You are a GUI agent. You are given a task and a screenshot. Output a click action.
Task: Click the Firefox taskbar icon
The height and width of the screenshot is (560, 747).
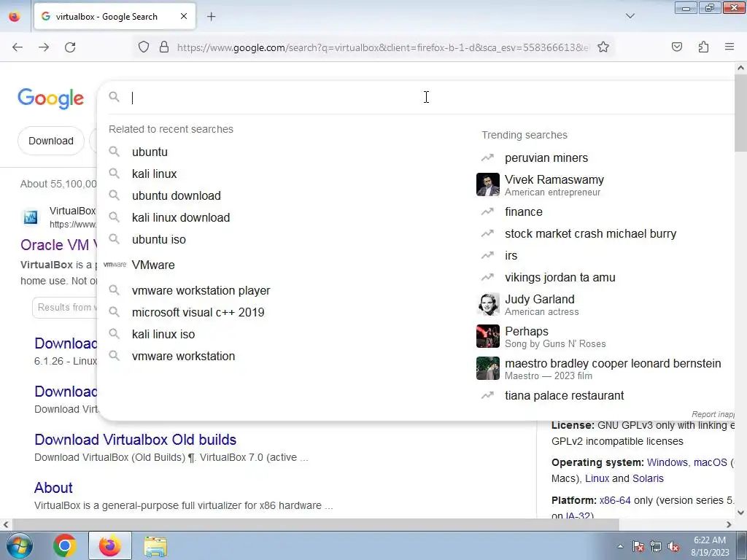(110, 545)
